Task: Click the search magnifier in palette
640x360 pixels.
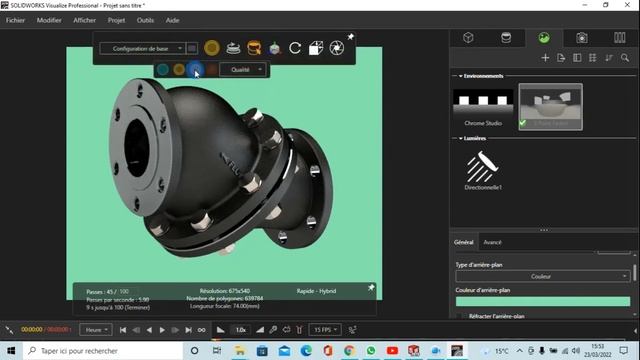Action: tap(625, 58)
